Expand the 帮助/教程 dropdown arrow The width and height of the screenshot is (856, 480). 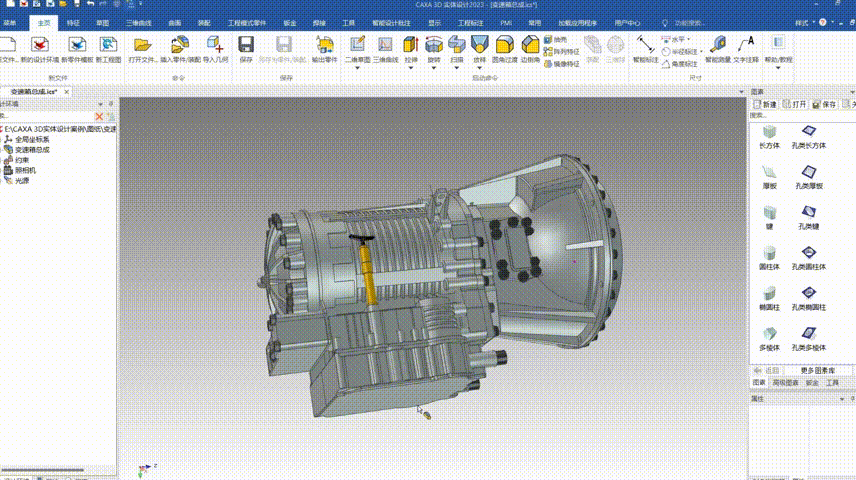click(x=777, y=66)
